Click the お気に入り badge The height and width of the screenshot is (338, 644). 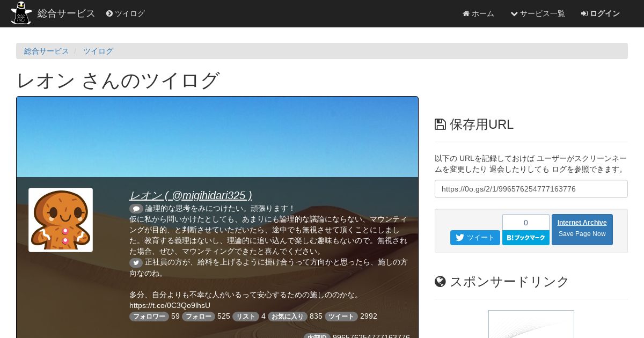288,317
